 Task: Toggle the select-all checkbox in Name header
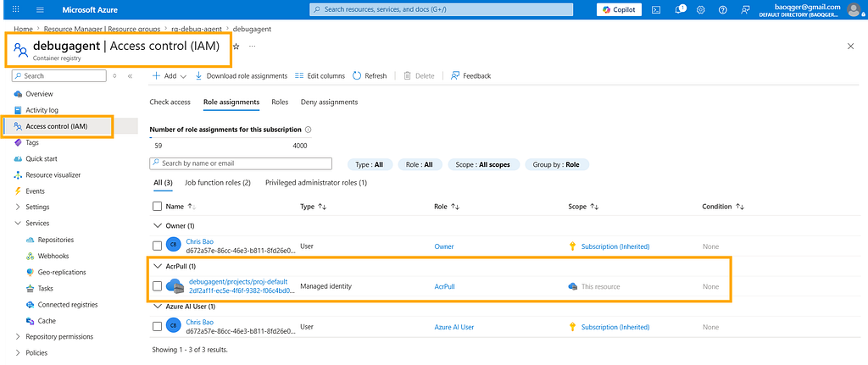[x=157, y=207]
